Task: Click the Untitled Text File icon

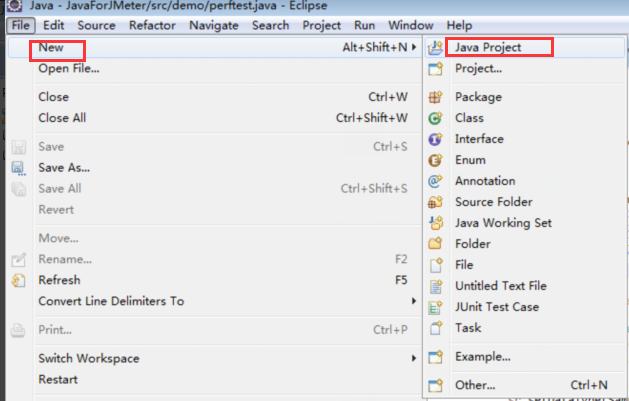Action: coord(435,286)
